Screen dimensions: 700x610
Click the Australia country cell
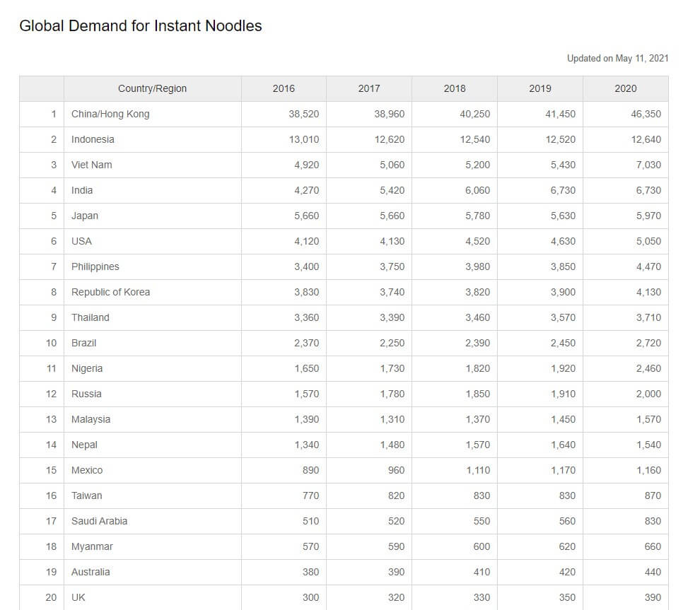[x=152, y=572]
